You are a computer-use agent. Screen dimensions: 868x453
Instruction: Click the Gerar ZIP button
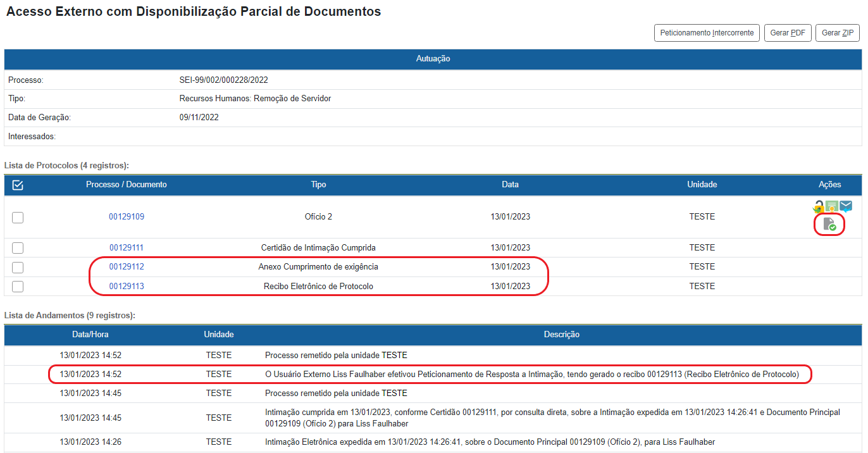838,33
